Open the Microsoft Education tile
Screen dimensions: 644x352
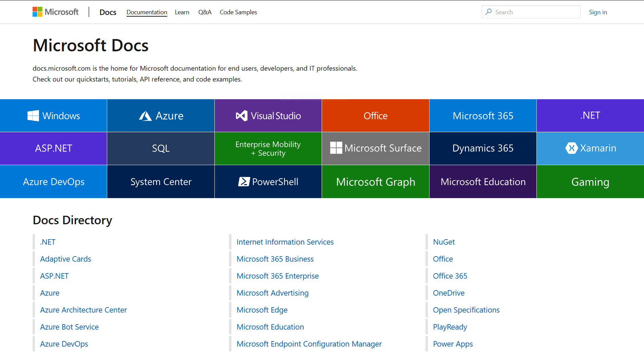click(483, 182)
